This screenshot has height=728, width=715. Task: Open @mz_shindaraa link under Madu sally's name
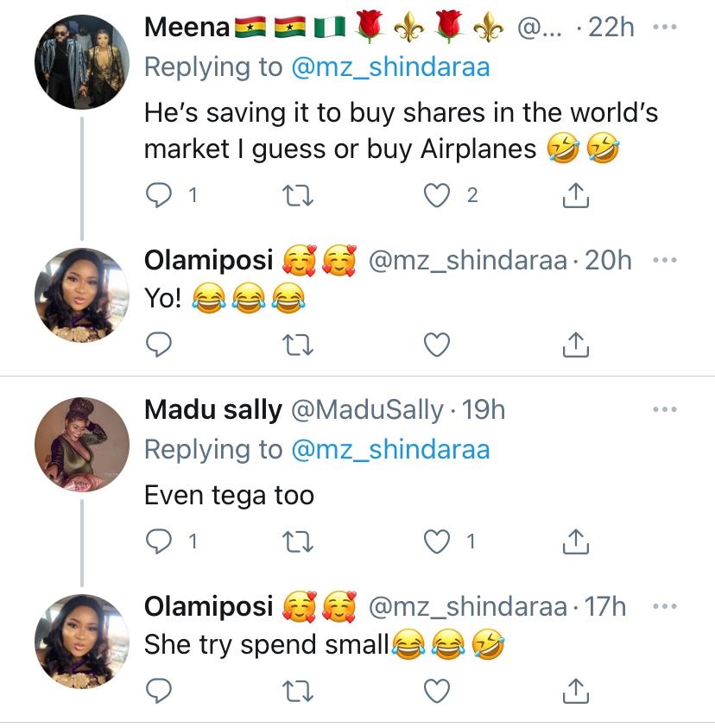point(389,449)
